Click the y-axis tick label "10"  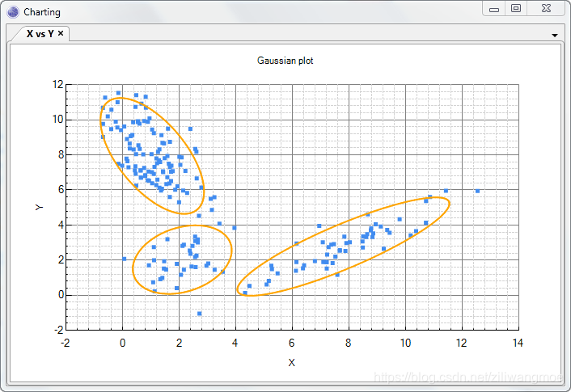(58, 120)
